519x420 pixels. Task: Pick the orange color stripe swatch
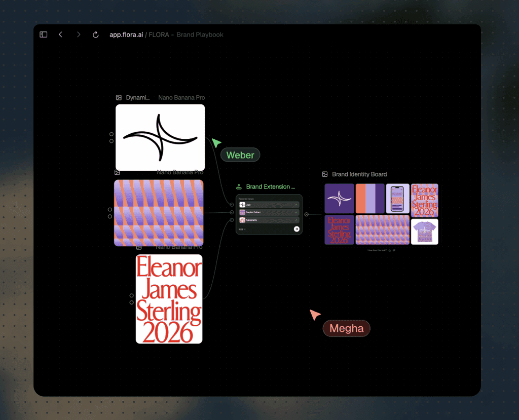[360, 199]
